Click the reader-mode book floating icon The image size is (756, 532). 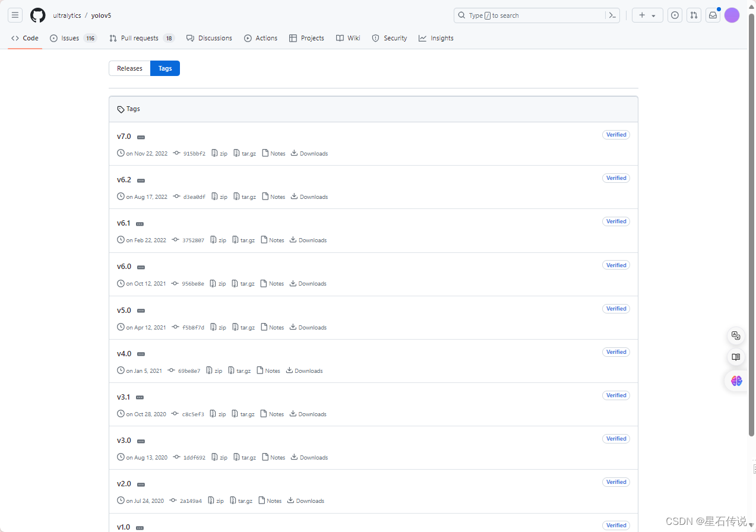(736, 357)
